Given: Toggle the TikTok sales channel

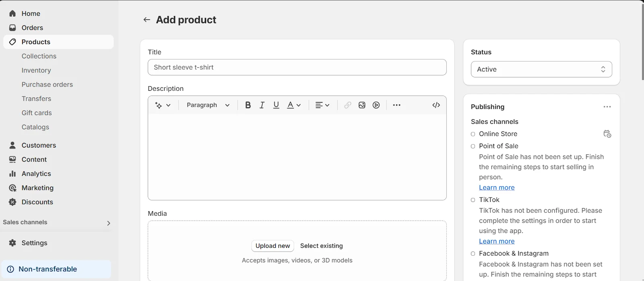Looking at the screenshot, I should click(x=473, y=200).
